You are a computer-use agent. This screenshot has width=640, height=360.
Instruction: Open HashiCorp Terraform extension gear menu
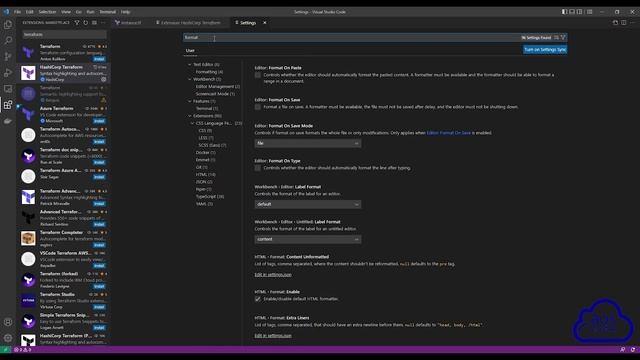pyautogui.click(x=104, y=80)
